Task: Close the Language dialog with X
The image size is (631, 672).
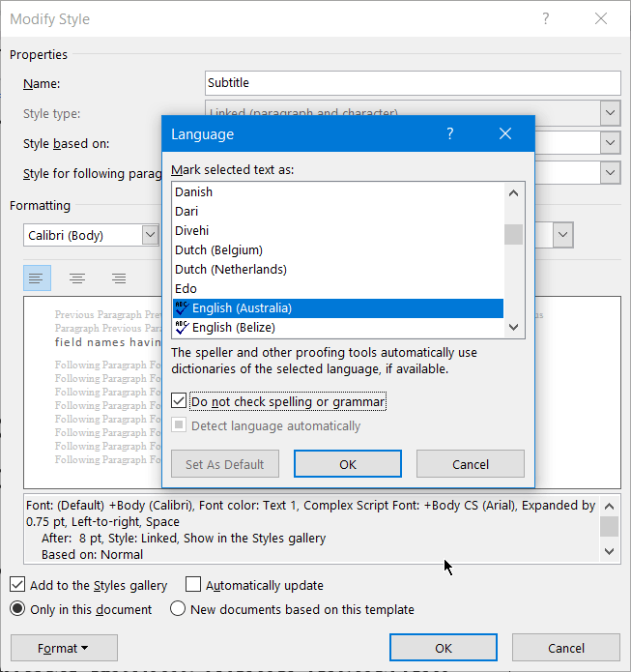Action: [x=505, y=133]
